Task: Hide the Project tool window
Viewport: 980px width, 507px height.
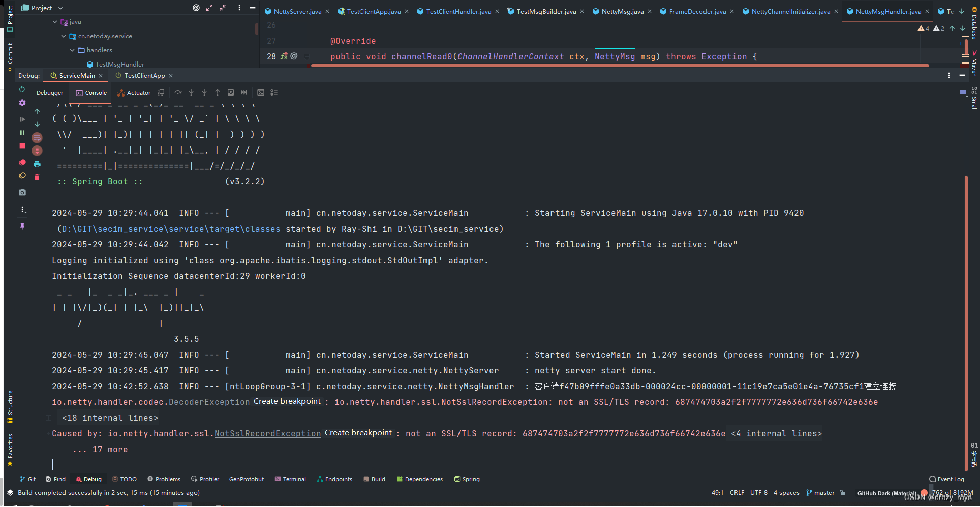Action: [x=253, y=8]
